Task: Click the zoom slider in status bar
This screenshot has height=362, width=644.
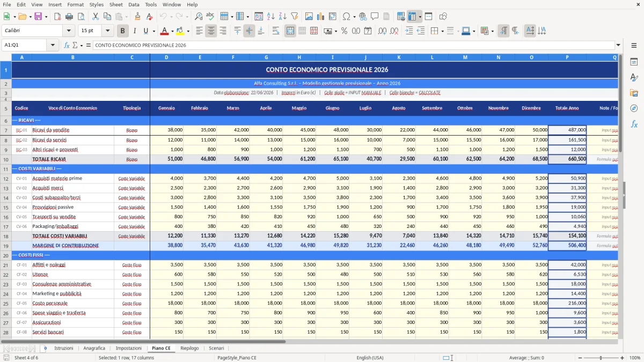Action: pyautogui.click(x=601, y=358)
